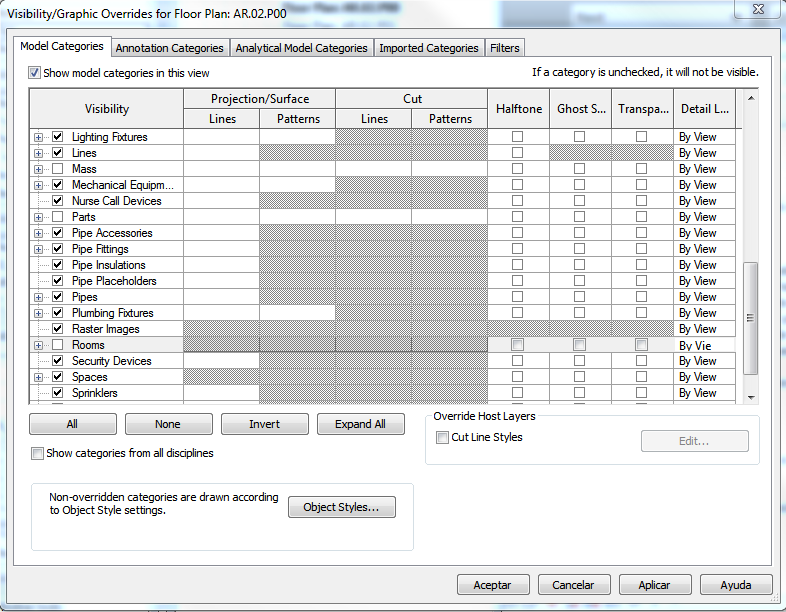Open the Imported Categories tab
This screenshot has width=786, height=612.
coord(428,48)
